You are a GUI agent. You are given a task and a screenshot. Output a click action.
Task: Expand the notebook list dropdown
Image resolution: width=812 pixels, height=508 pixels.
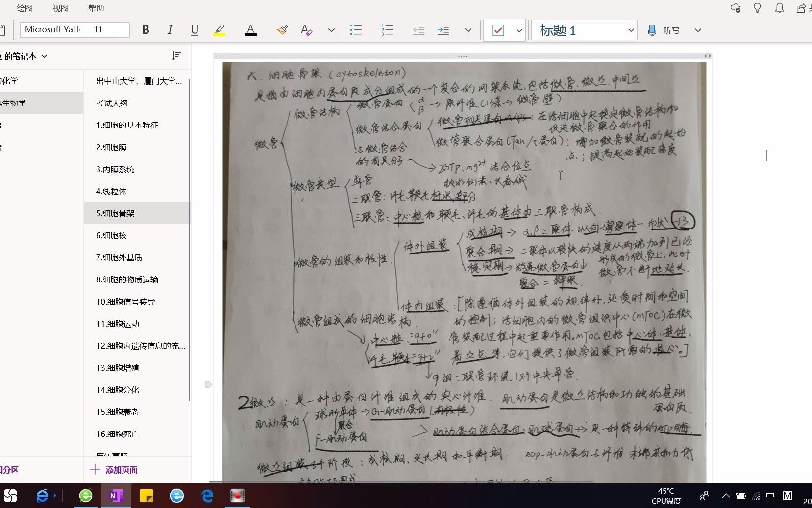point(44,56)
